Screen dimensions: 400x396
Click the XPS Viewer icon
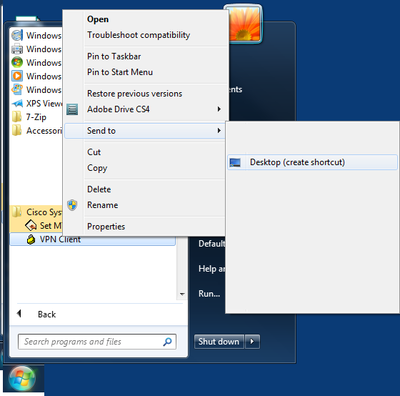[17, 104]
